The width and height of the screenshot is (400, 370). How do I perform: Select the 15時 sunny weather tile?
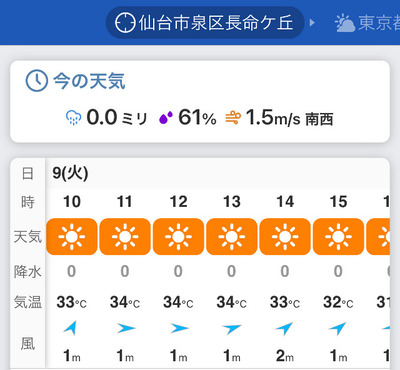point(338,237)
